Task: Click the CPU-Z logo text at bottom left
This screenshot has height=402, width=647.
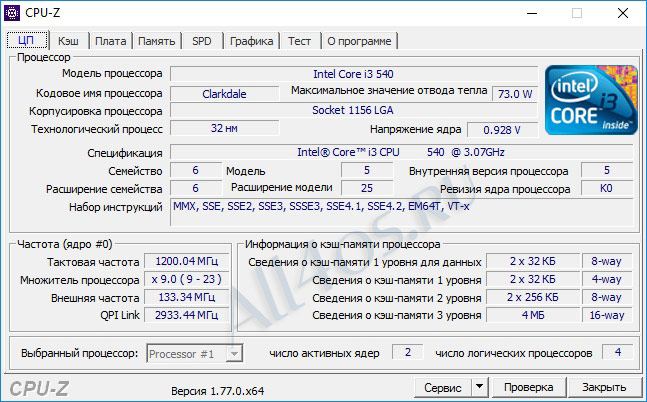Action: (x=39, y=389)
